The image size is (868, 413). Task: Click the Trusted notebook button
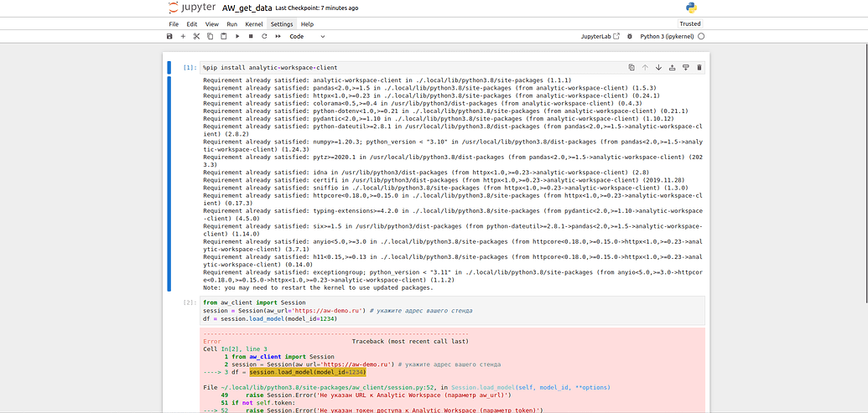click(x=689, y=23)
